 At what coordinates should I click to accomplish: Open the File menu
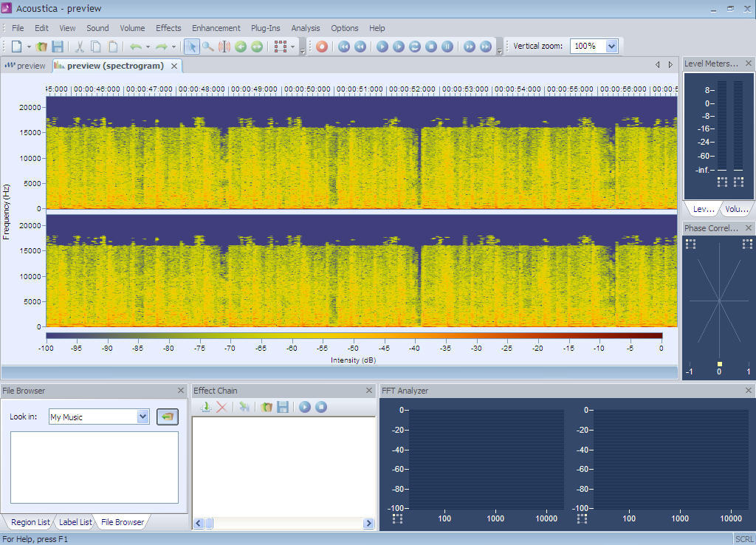(18, 28)
